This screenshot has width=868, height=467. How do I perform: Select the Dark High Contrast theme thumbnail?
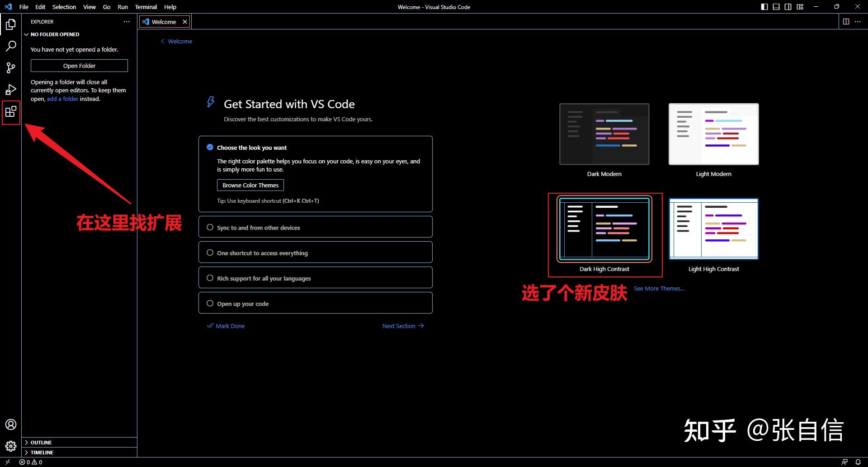[604, 229]
